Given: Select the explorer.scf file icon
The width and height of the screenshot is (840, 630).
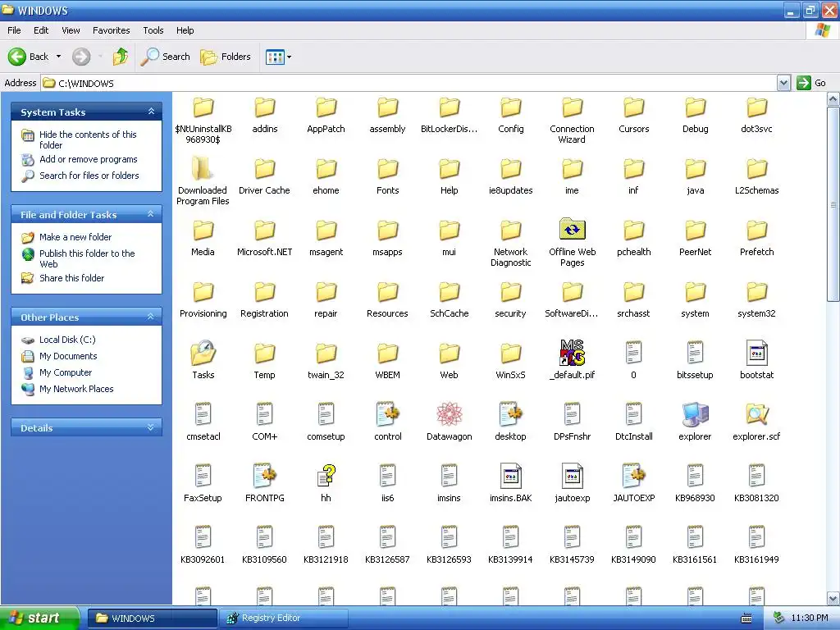Looking at the screenshot, I should (x=756, y=414).
